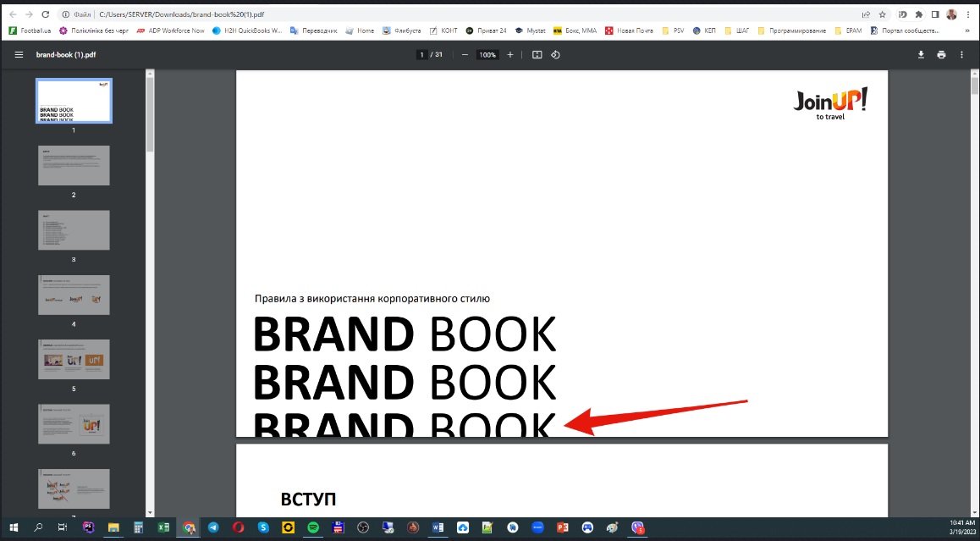This screenshot has height=541, width=980.
Task: Open the EPAM bookmarks folder
Action: click(849, 30)
